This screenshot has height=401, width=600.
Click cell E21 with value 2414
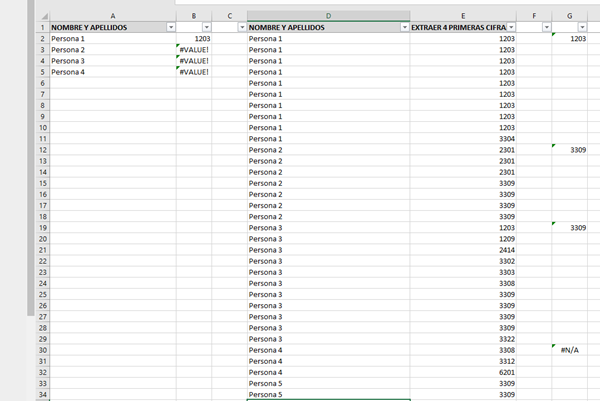coord(463,250)
